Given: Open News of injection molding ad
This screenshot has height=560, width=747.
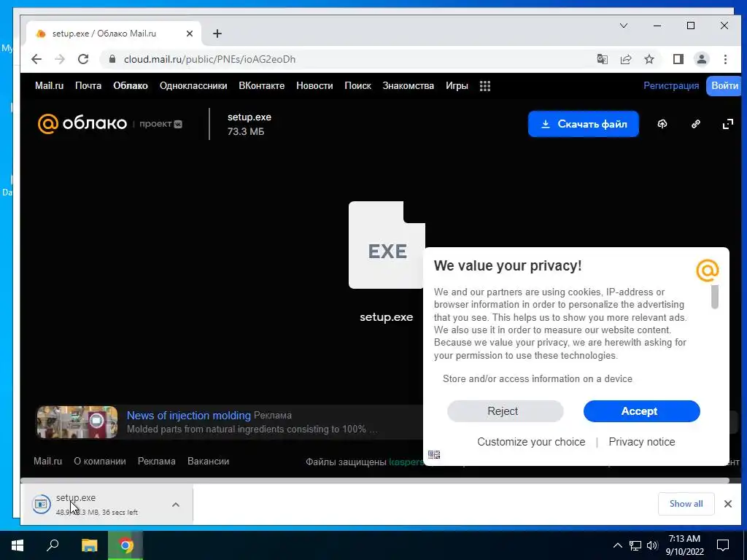Looking at the screenshot, I should coord(189,415).
